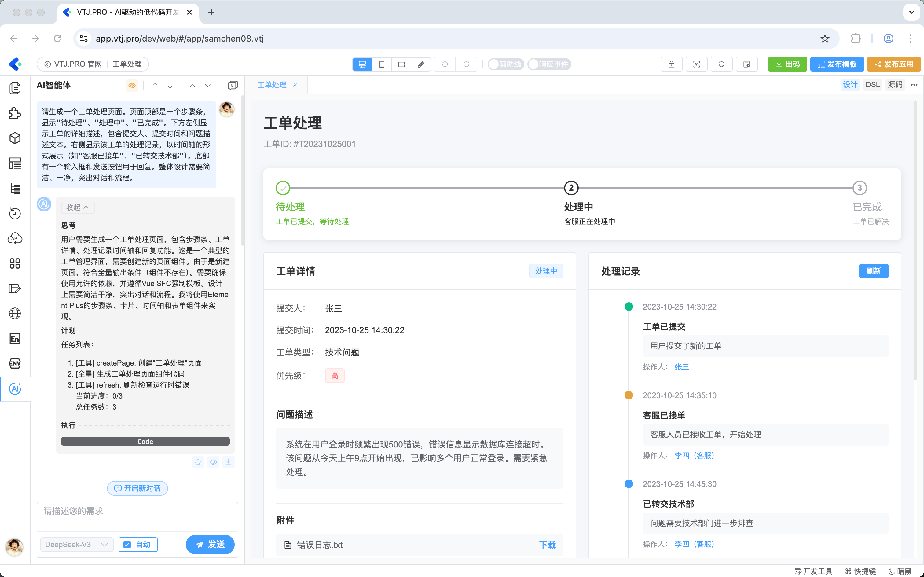Screen dimensions: 924x577
Task: Switch to the 源码 view tab
Action: [895, 85]
